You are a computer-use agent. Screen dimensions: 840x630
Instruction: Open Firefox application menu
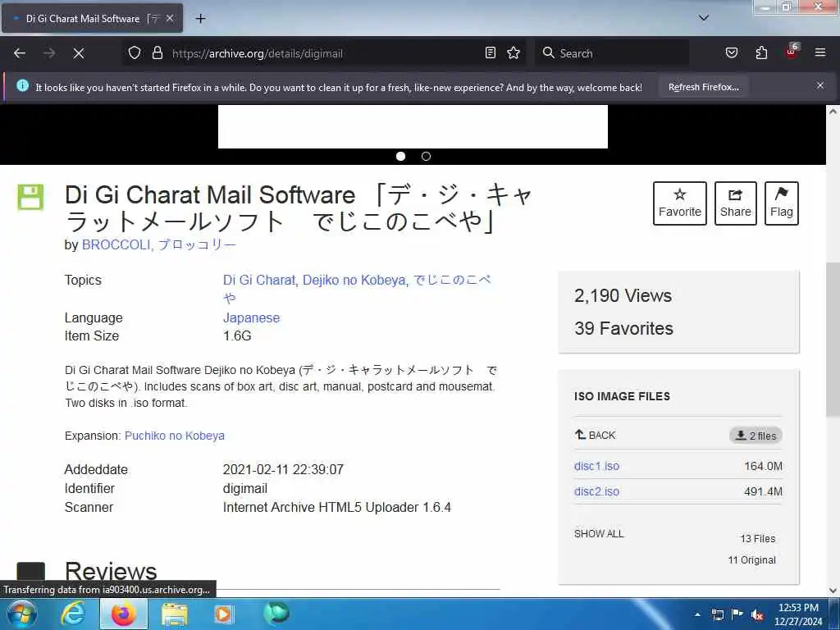(820, 52)
